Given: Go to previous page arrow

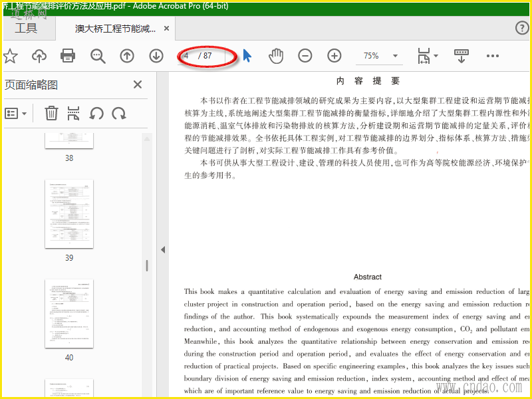Looking at the screenshot, I should tap(127, 56).
